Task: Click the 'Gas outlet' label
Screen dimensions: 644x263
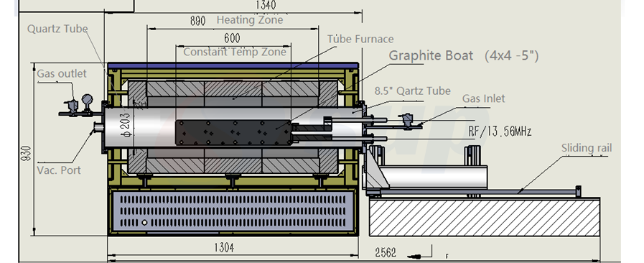Action: (x=62, y=74)
